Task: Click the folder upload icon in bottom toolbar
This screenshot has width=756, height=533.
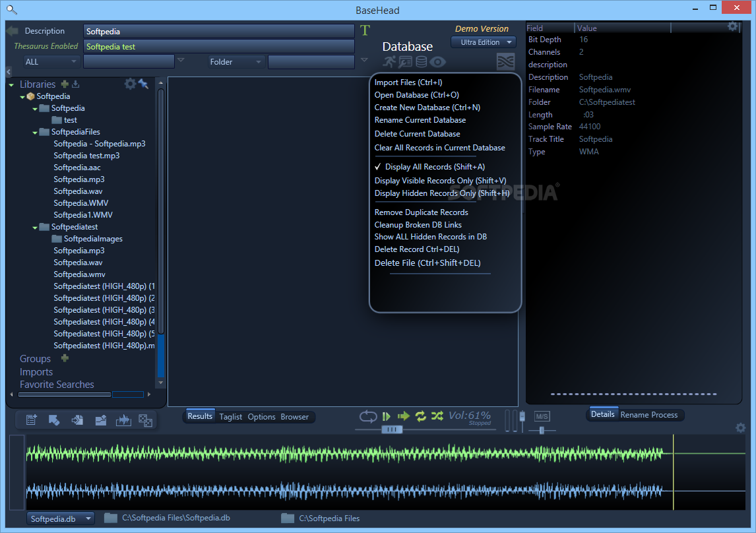Action: (x=101, y=420)
